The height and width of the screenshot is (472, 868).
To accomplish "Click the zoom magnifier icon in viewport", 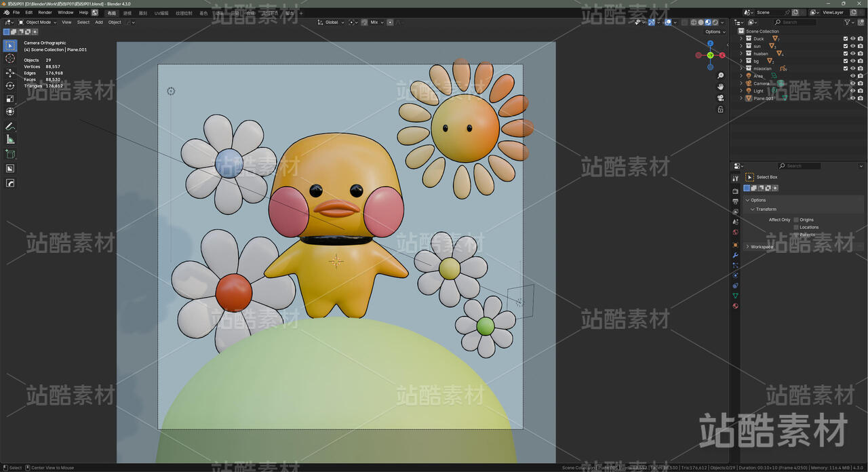I will click(x=721, y=75).
